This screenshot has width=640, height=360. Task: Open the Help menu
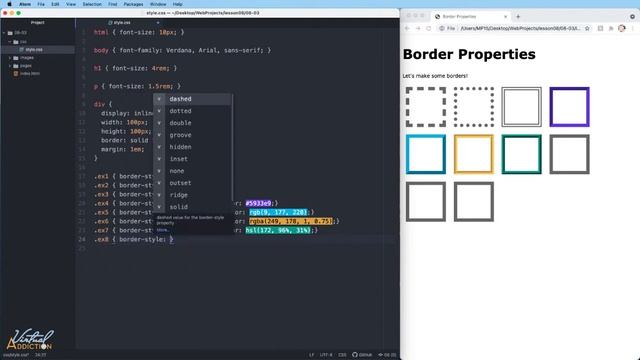178,4
